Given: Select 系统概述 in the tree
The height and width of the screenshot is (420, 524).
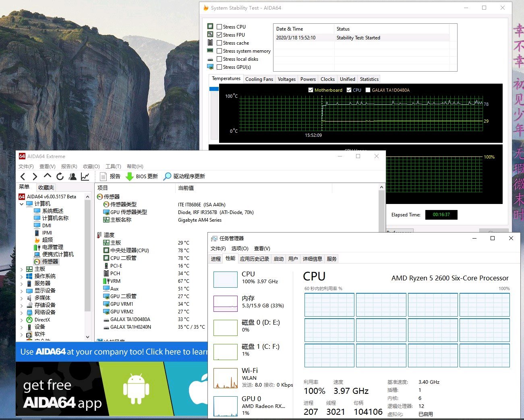Looking at the screenshot, I should tap(52, 211).
